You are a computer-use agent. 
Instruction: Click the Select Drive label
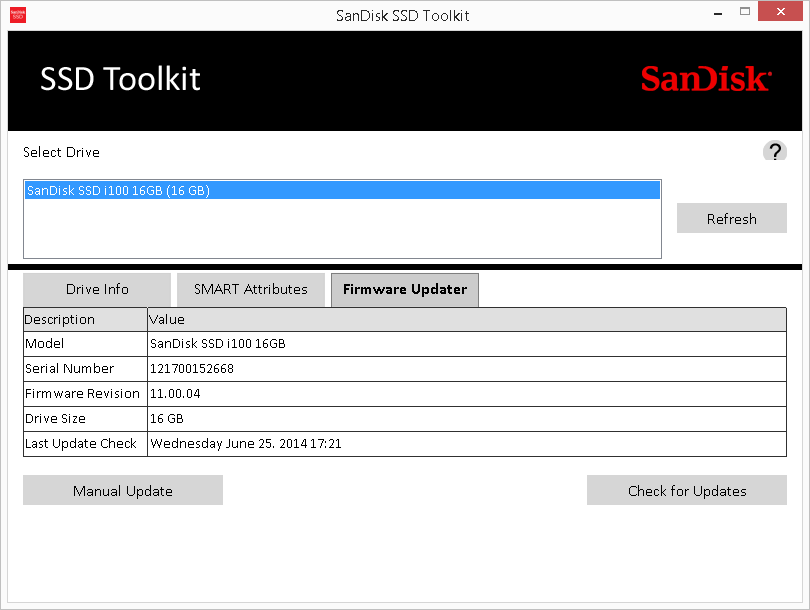pyautogui.click(x=61, y=152)
